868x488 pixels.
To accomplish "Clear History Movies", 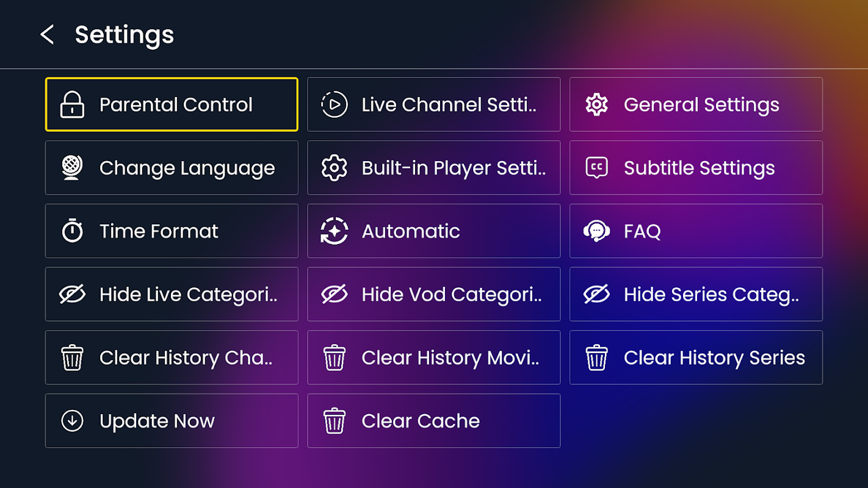I will pos(433,357).
